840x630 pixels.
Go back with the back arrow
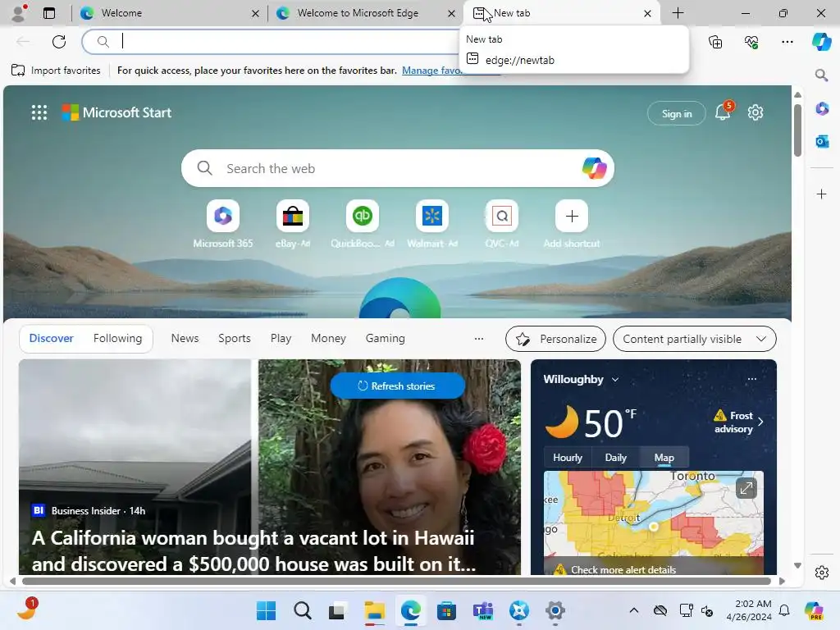coord(22,41)
